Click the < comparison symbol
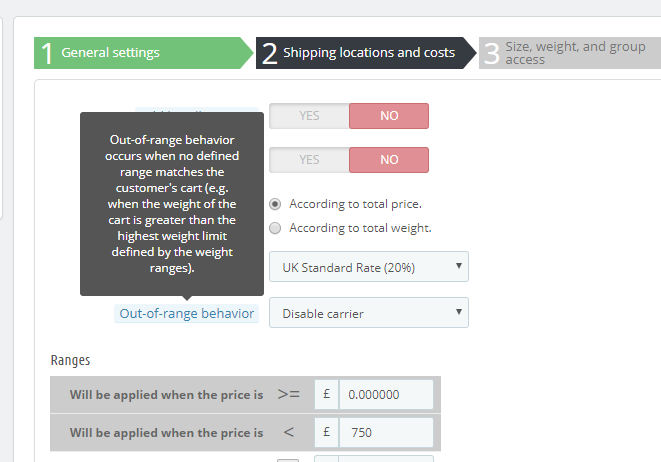Image resolution: width=661 pixels, height=462 pixels. (x=289, y=433)
